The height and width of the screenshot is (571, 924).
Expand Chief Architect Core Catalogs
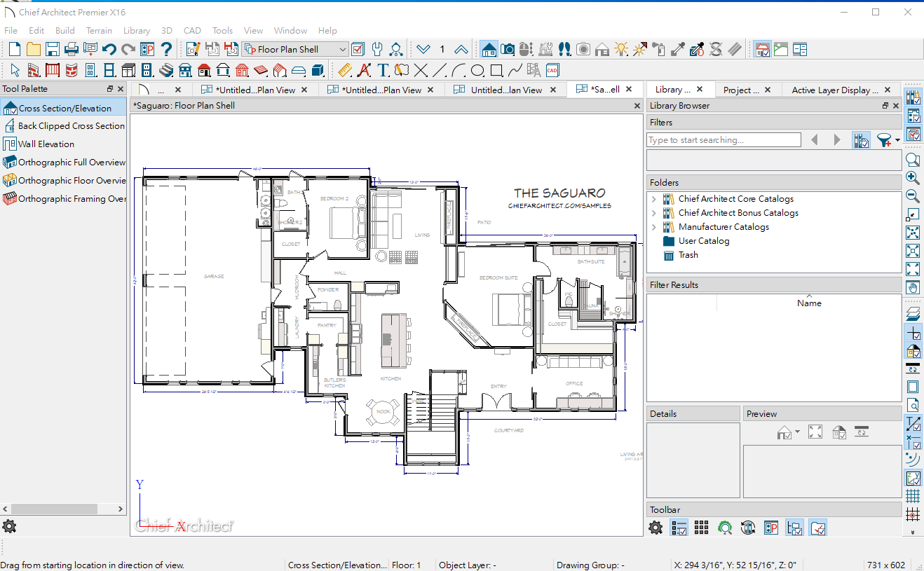[654, 199]
